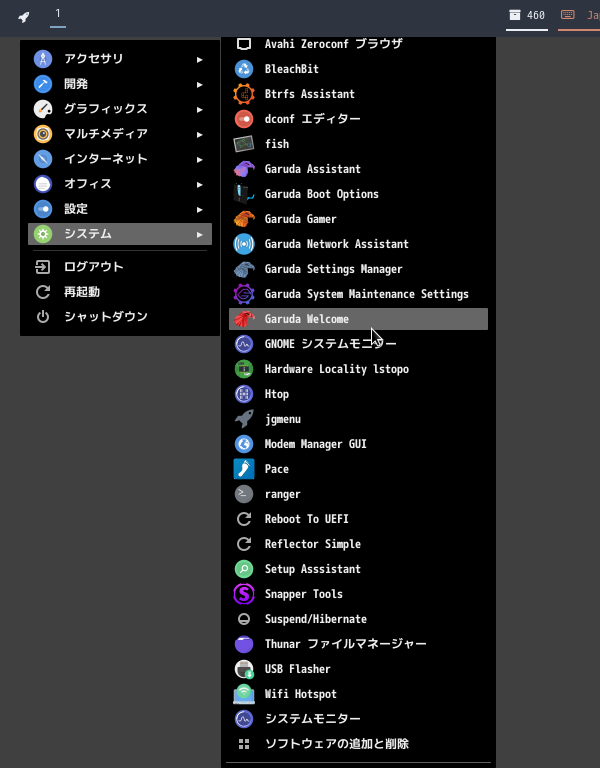The width and height of the screenshot is (600, 768).
Task: Click the Snapper Tools purple S icon
Action: click(244, 594)
